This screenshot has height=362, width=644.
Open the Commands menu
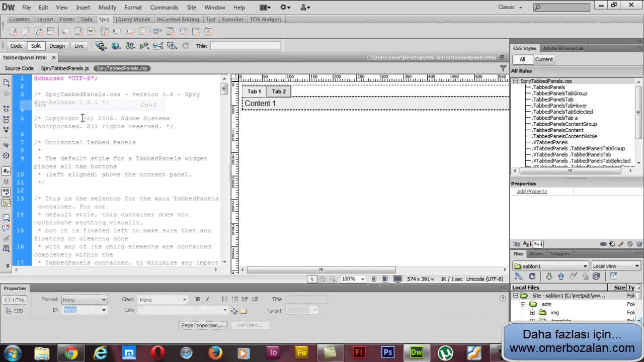pyautogui.click(x=164, y=8)
